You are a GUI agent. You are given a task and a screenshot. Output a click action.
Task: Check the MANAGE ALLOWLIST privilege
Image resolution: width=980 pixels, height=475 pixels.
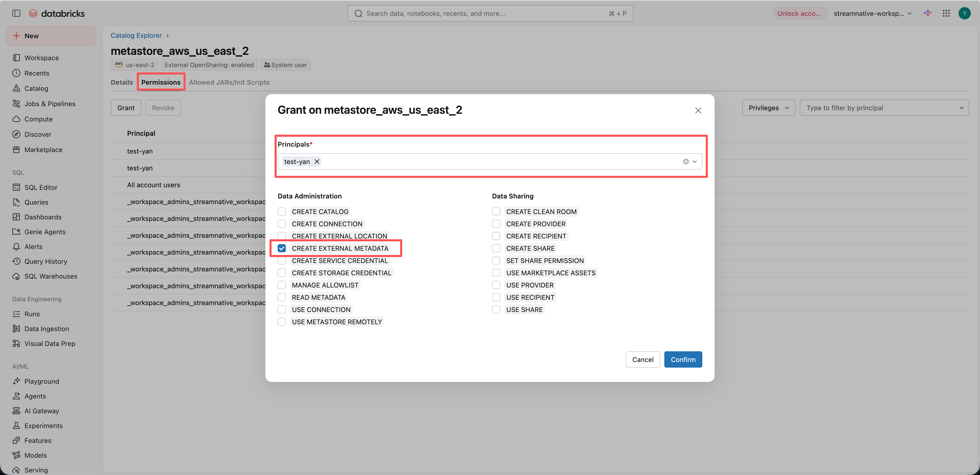pyautogui.click(x=281, y=285)
